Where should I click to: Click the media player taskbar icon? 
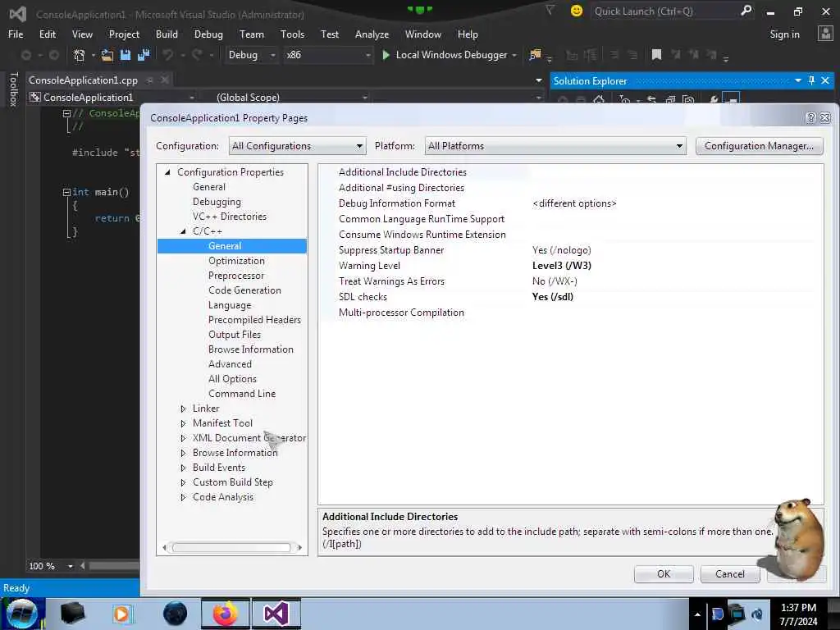coord(121,614)
